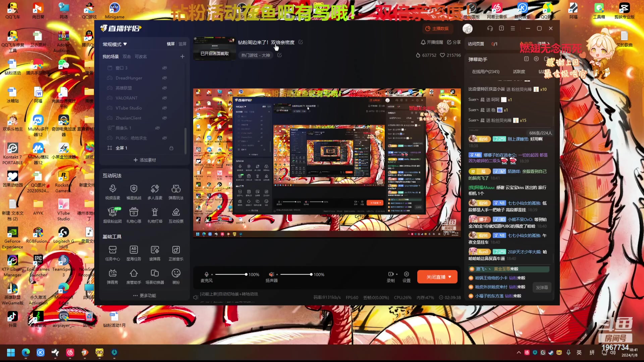This screenshot has width=644, height=362.
Task: Start an 互动投票 interactive poll
Action: (x=176, y=216)
